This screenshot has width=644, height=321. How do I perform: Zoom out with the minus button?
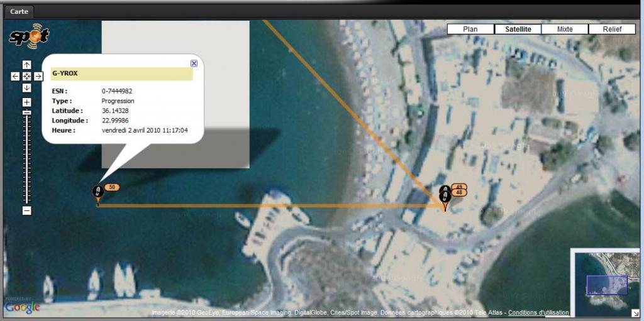pyautogui.click(x=26, y=210)
